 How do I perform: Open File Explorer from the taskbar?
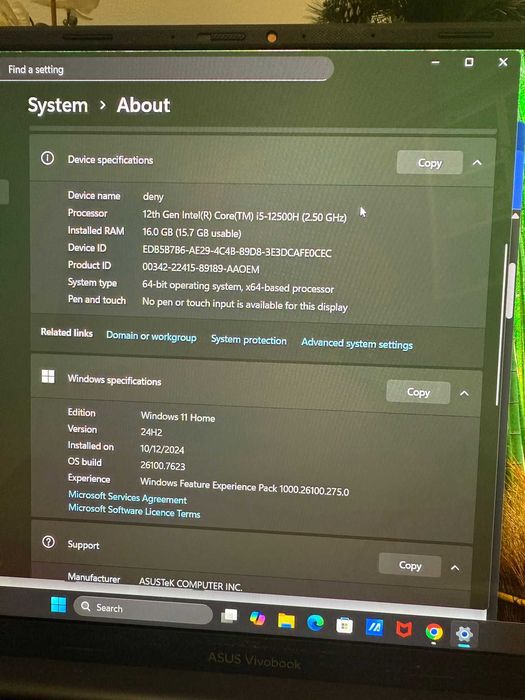click(286, 621)
